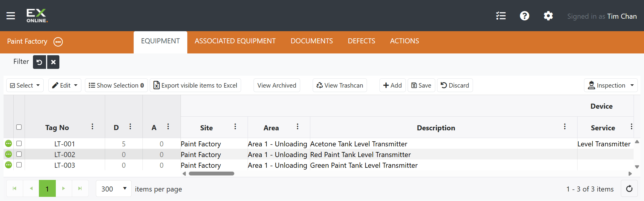Open the settings gear icon
Viewport: 644px width, 201px height.
548,16
